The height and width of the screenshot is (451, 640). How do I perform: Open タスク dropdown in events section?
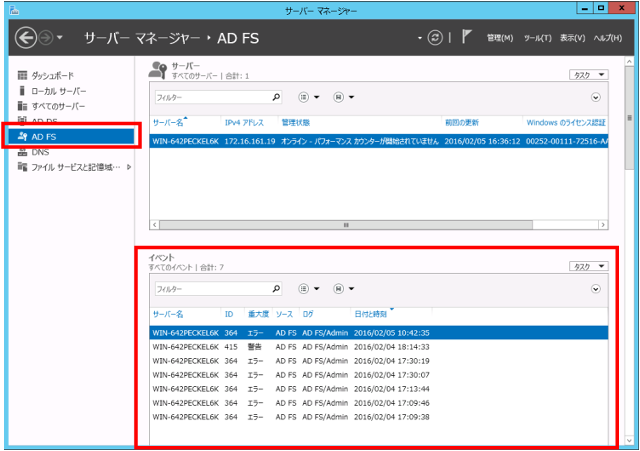589,266
